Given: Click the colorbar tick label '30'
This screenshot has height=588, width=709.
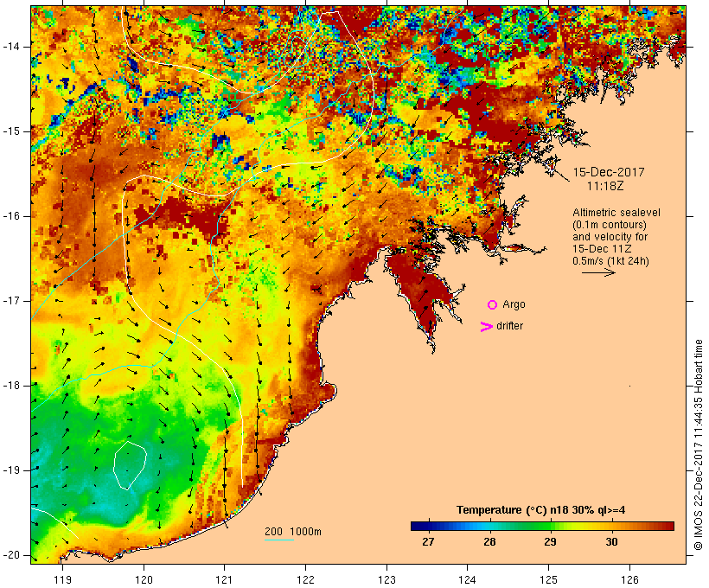Looking at the screenshot, I should point(611,542).
